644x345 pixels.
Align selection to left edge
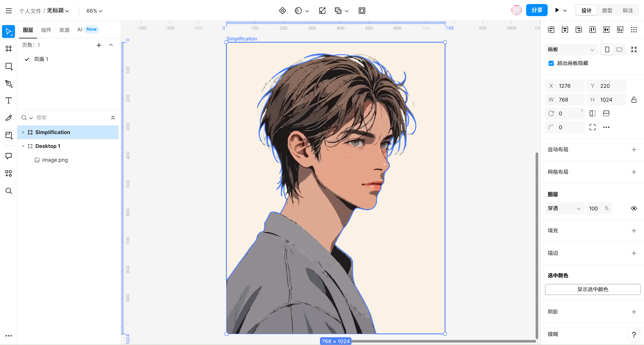[551, 30]
